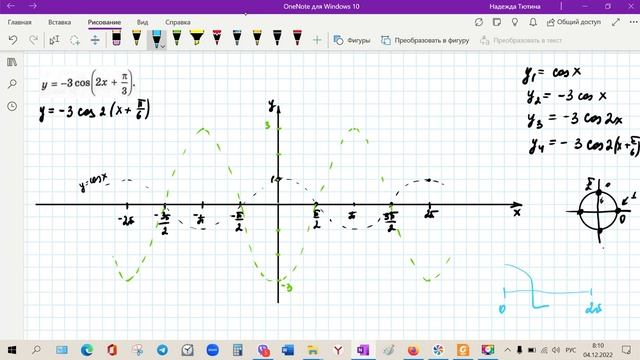
Task: Launch Microsoft Edge from the taskbar
Action: coord(87,350)
